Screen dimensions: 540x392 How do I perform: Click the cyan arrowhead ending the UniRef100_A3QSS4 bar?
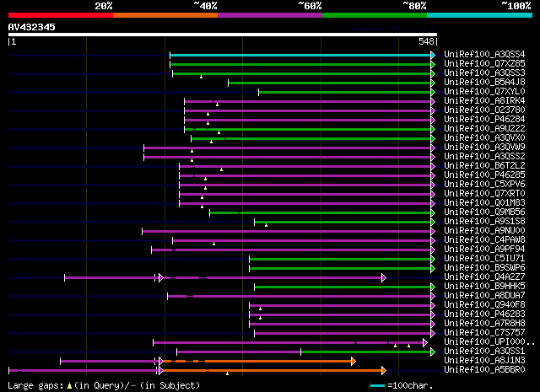(x=433, y=55)
